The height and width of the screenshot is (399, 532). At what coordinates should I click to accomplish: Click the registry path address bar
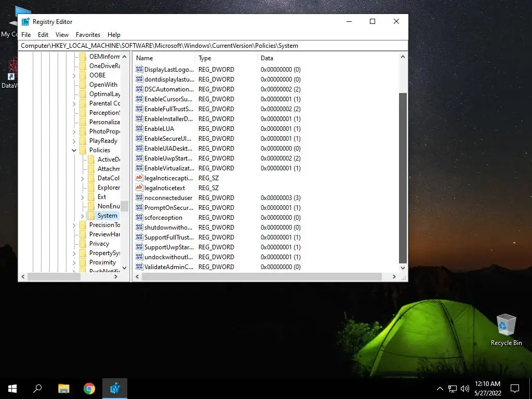coord(213,46)
